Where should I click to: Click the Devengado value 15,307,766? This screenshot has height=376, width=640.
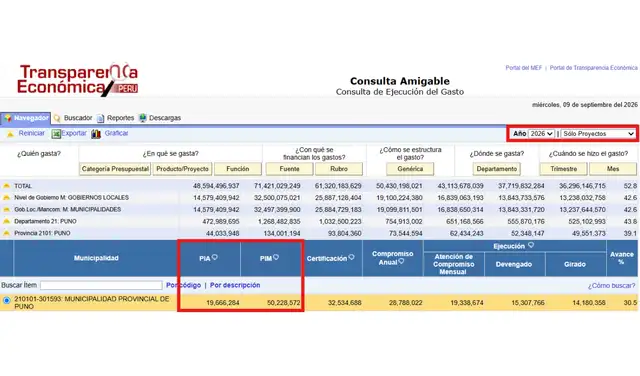[x=528, y=303]
